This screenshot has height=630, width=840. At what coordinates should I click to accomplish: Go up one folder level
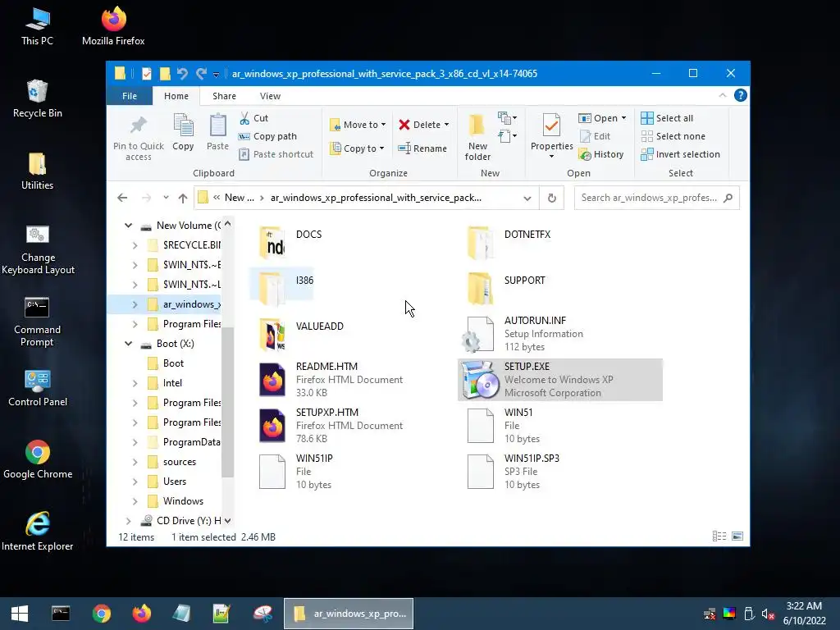(x=183, y=199)
